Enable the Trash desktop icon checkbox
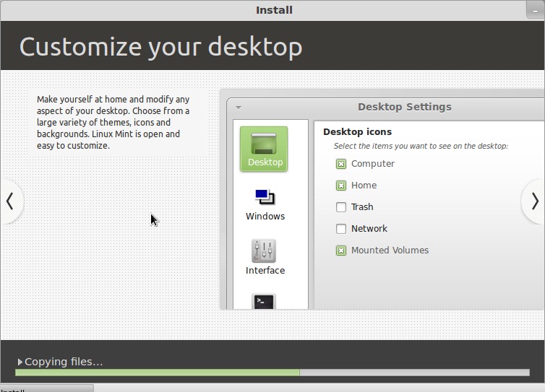This screenshot has width=545, height=392. tap(341, 207)
